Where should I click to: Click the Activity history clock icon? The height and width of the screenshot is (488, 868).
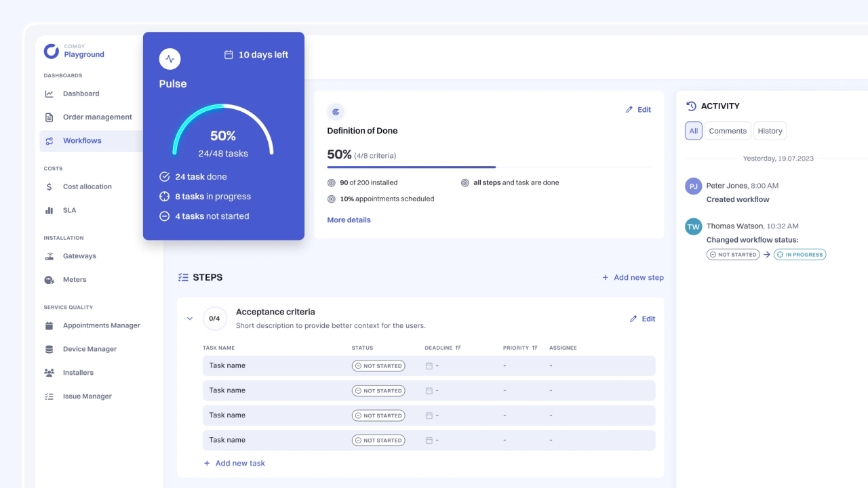click(692, 106)
